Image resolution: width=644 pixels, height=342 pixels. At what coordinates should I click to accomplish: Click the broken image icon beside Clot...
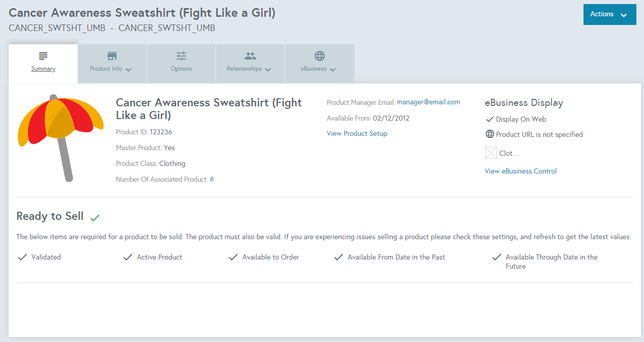coord(491,153)
